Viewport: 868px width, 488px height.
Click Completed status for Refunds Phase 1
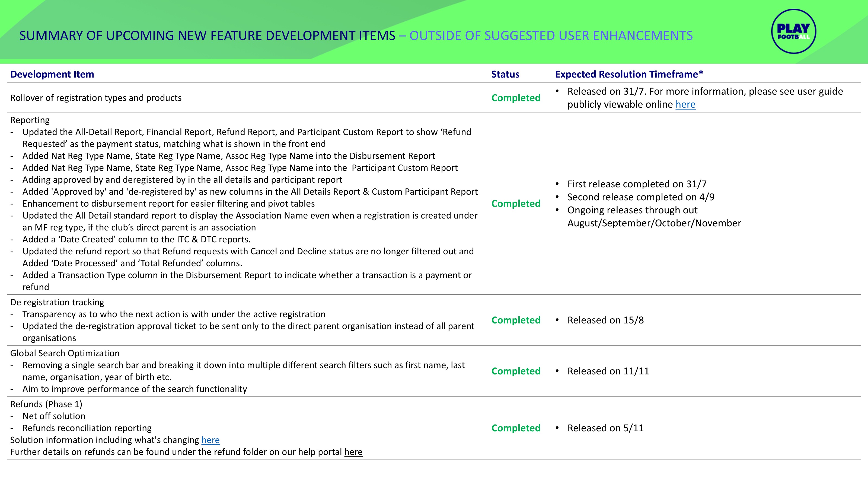(516, 428)
